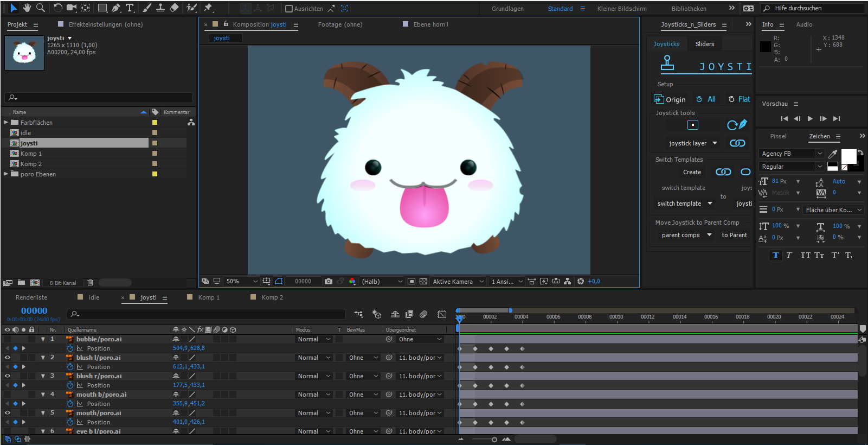Select the Puppet Pin tool
The height and width of the screenshot is (445, 868).
coord(208,8)
